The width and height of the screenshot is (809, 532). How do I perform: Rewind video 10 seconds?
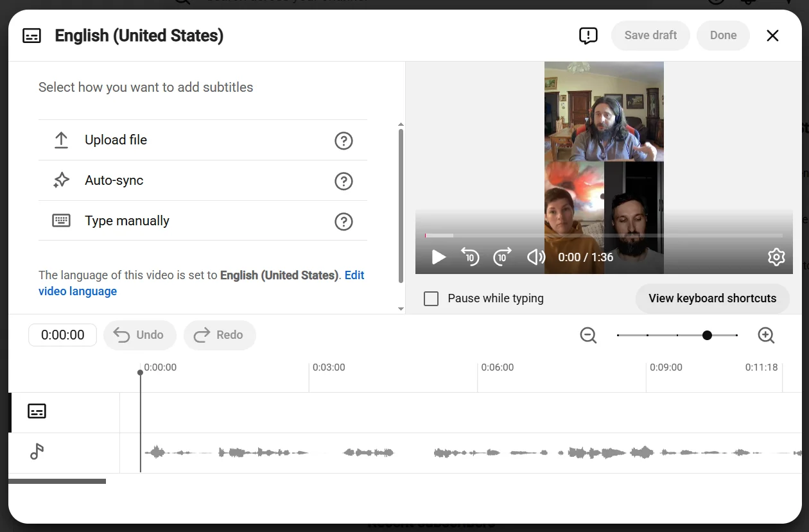[470, 257]
